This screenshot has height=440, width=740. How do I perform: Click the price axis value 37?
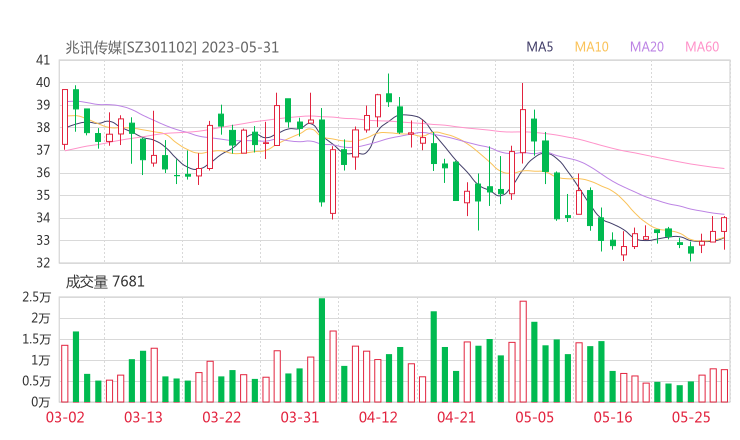pyautogui.click(x=43, y=150)
